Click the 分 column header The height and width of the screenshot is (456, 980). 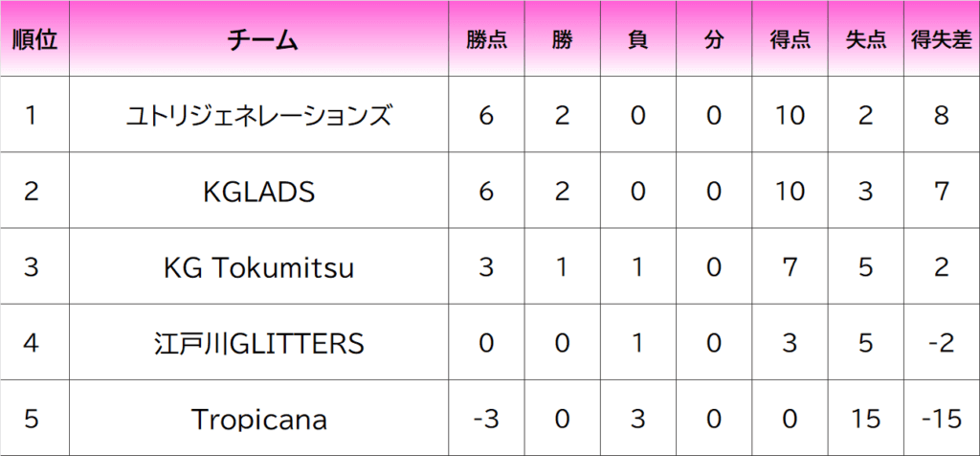coord(714,40)
